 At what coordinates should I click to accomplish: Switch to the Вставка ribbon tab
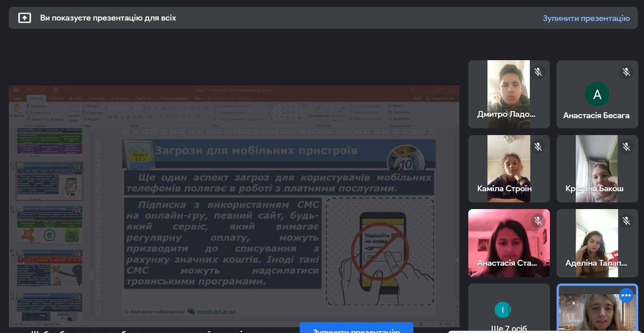point(56,98)
